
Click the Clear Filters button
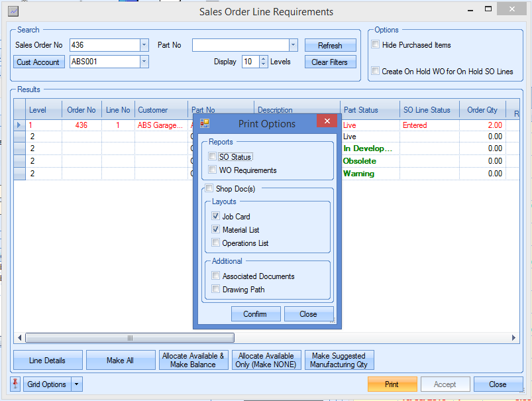pos(330,62)
